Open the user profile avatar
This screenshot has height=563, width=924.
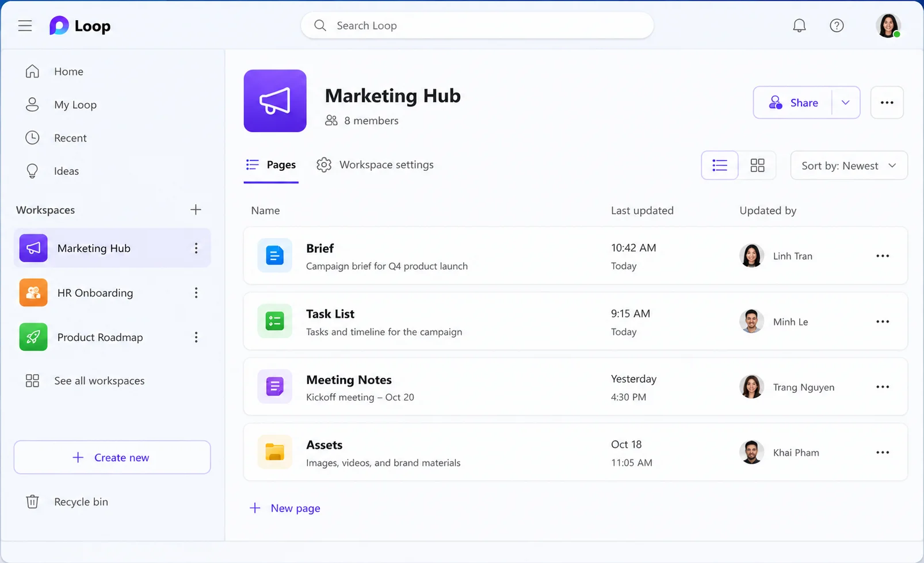tap(888, 25)
